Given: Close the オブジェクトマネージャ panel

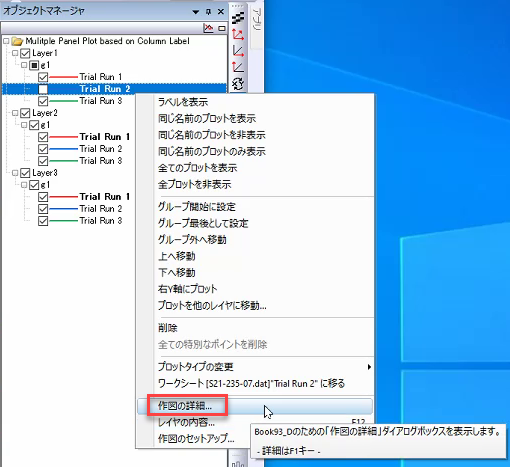Looking at the screenshot, I should pyautogui.click(x=221, y=12).
